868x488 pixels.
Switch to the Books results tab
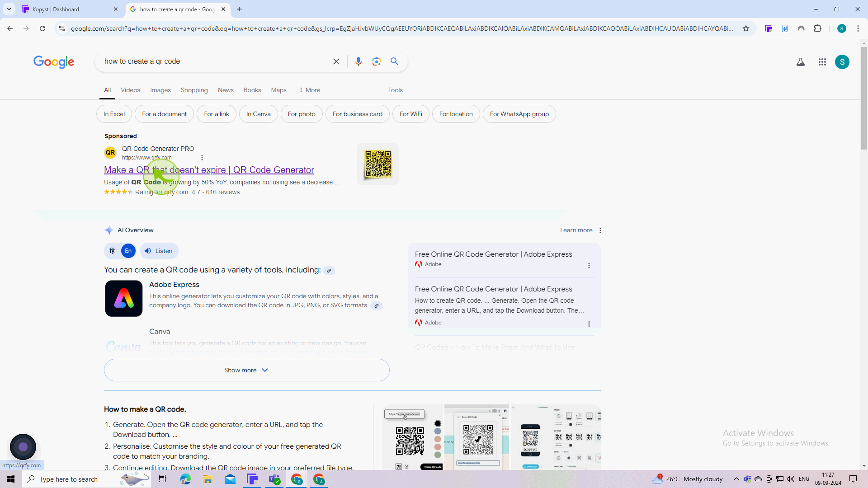point(252,90)
